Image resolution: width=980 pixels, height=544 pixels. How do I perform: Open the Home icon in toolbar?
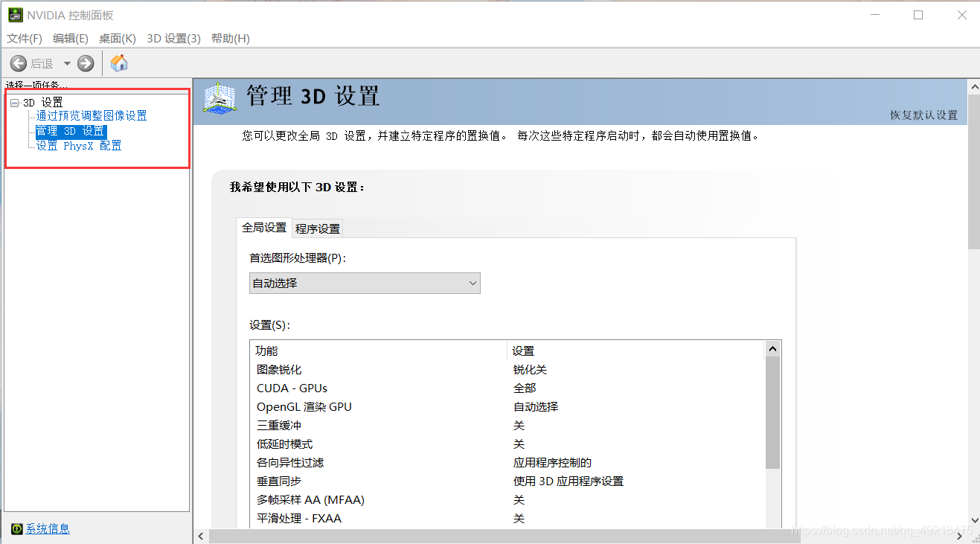click(x=119, y=63)
